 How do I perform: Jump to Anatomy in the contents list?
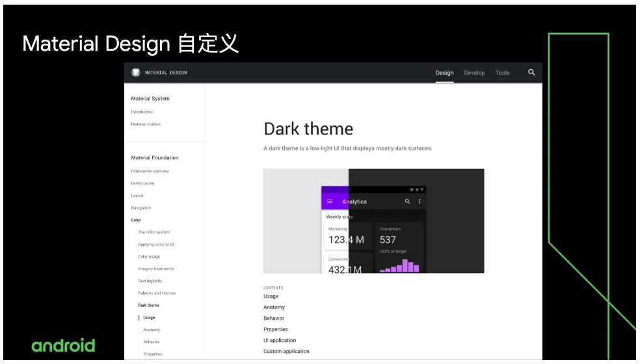click(274, 307)
